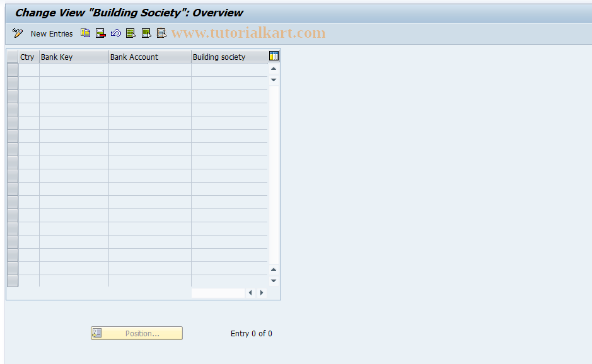Click the display/change toggle pencil icon
This screenshot has height=364, width=592.
coord(18,33)
